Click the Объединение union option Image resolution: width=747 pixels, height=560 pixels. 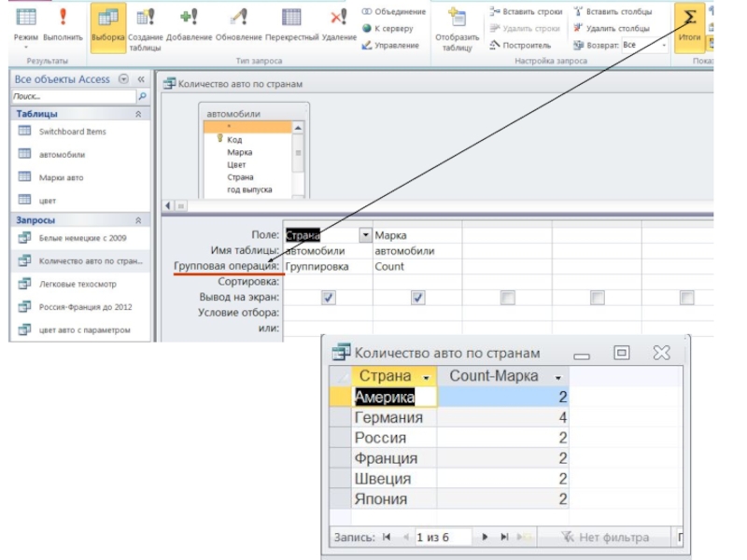pyautogui.click(x=393, y=11)
